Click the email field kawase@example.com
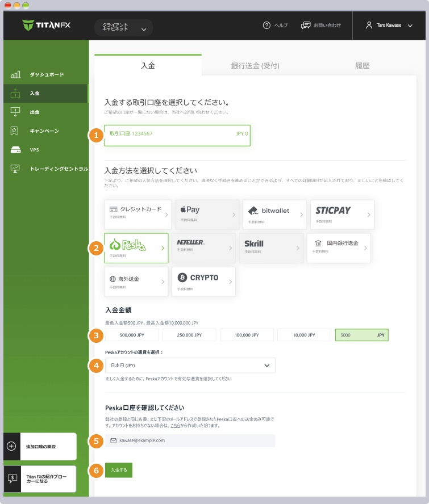This screenshot has width=429, height=504. tap(190, 440)
